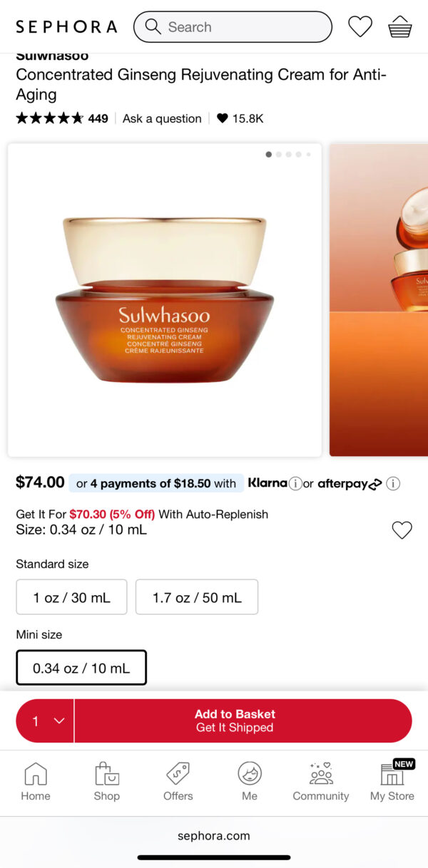428x868 pixels.
Task: Tap the second product image thumbnail
Action: click(x=379, y=300)
